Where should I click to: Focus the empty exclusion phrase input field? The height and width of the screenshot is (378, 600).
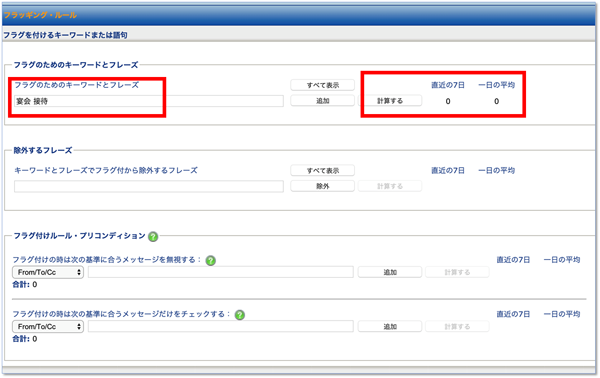pyautogui.click(x=149, y=186)
